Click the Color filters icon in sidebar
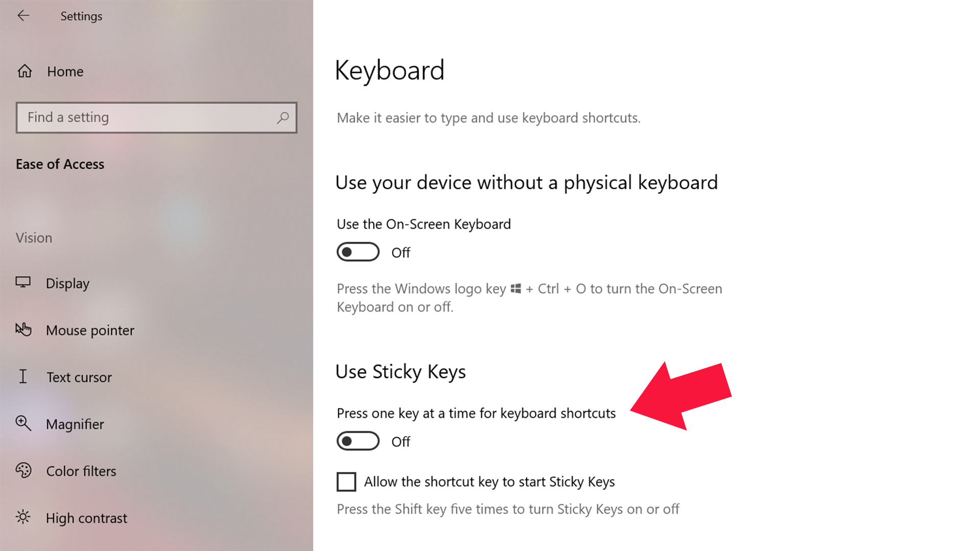The height and width of the screenshot is (551, 980). [x=22, y=470]
